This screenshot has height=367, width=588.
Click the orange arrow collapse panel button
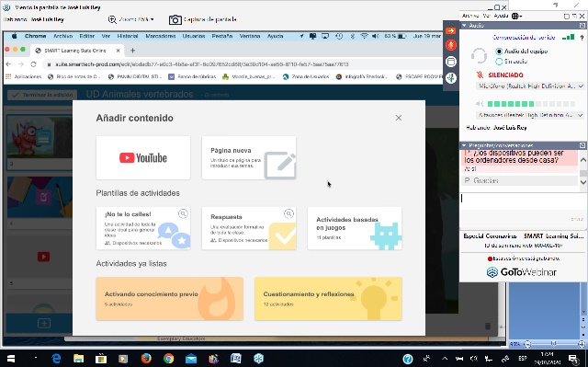click(451, 30)
